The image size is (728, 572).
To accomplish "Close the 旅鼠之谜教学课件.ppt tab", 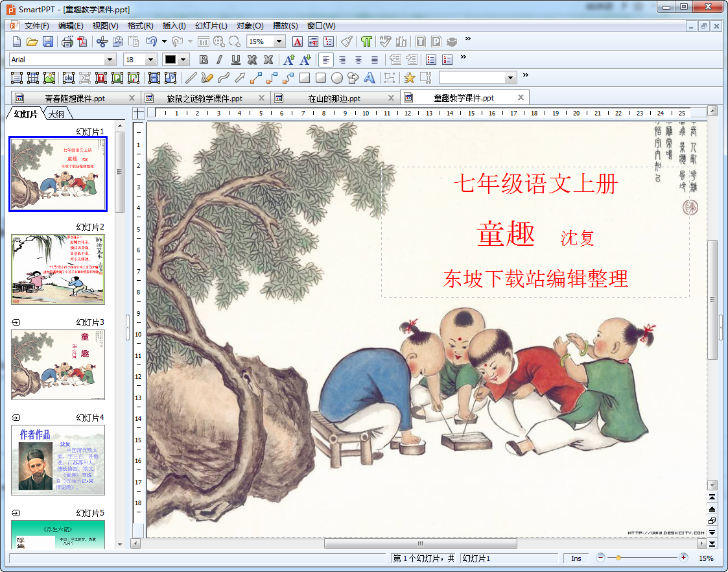I will pos(261,98).
